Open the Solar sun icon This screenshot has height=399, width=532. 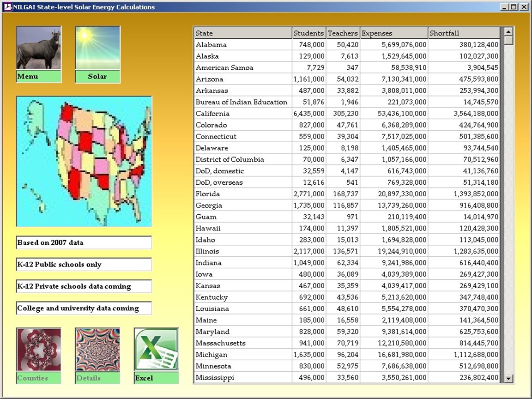[x=97, y=48]
